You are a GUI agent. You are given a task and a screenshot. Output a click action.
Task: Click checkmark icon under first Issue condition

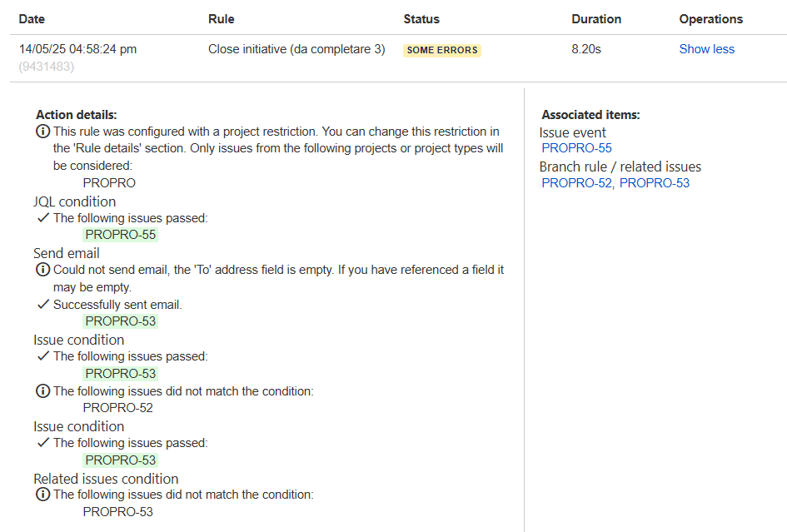pos(42,356)
